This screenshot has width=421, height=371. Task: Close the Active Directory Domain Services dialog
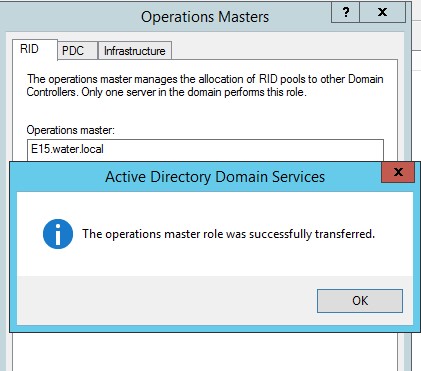pos(398,172)
